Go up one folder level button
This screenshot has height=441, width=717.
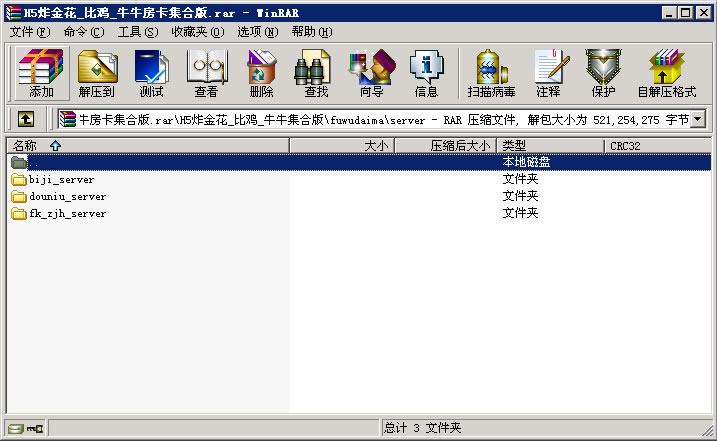25,119
